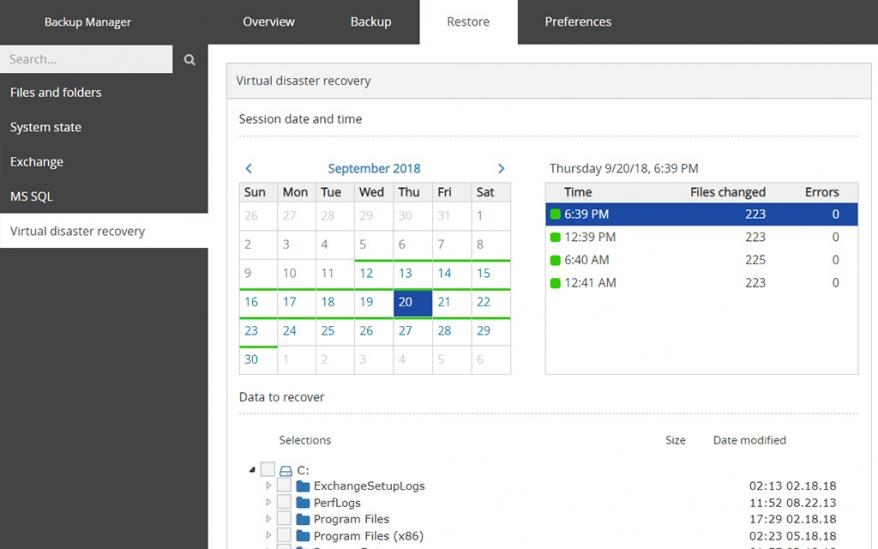Click the search magnifier icon
This screenshot has height=549, width=878.
pos(190,59)
